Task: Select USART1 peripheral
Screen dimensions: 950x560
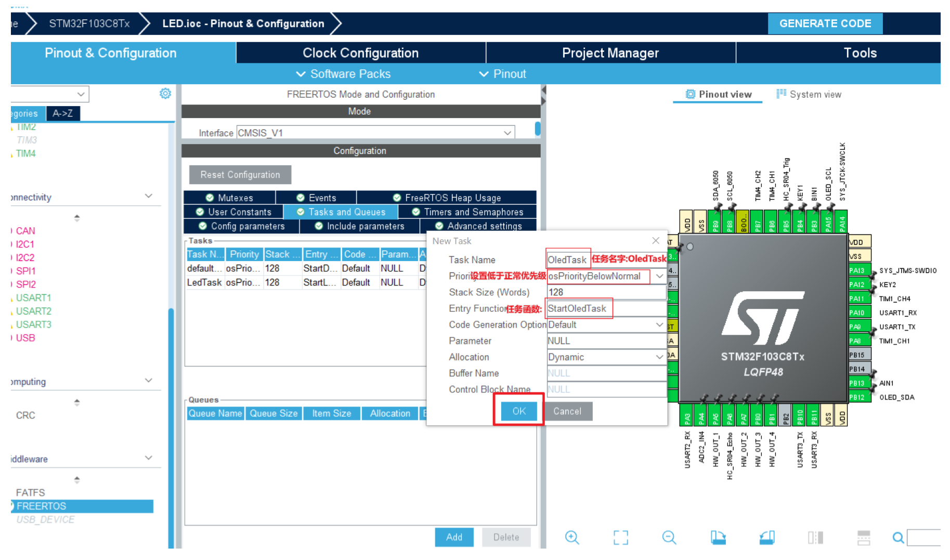Action: click(x=33, y=298)
